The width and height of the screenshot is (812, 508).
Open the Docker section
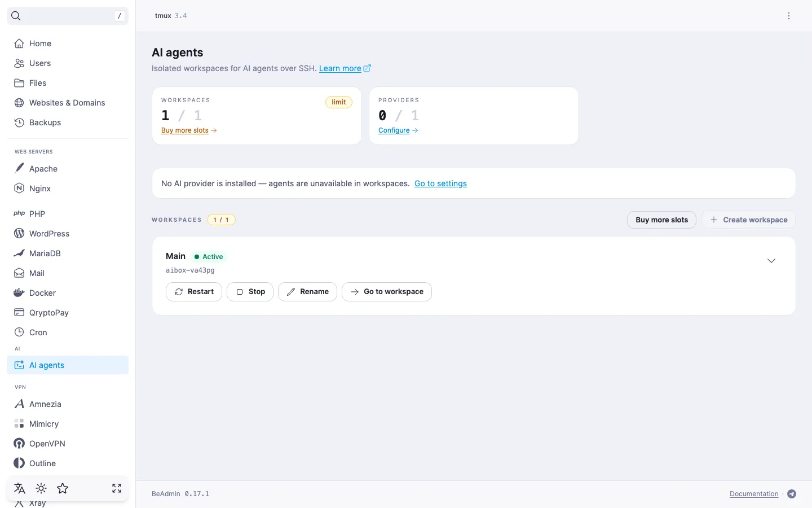pyautogui.click(x=68, y=293)
